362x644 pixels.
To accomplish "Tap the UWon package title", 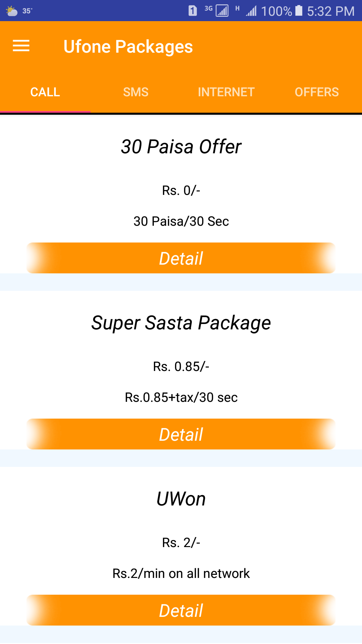I will point(181,499).
